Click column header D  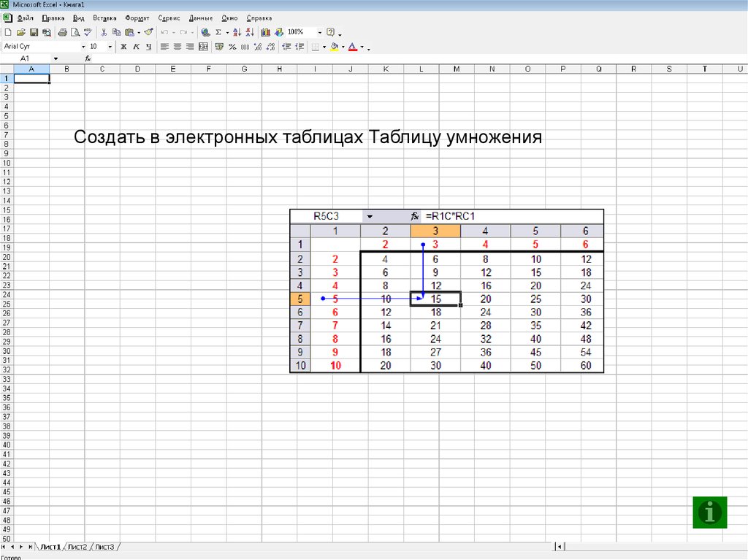click(x=137, y=69)
